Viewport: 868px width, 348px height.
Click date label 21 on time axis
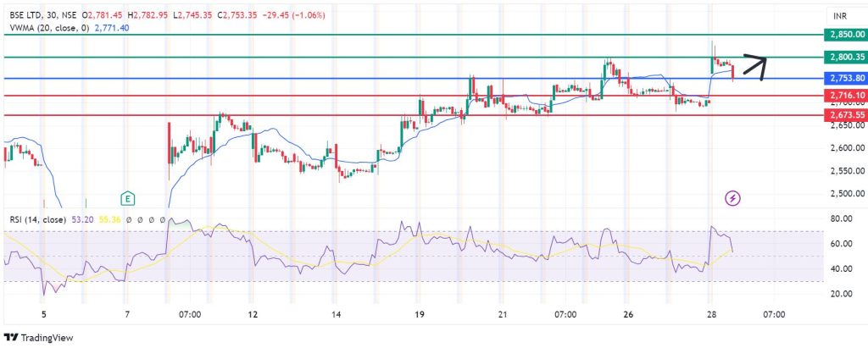coord(502,314)
